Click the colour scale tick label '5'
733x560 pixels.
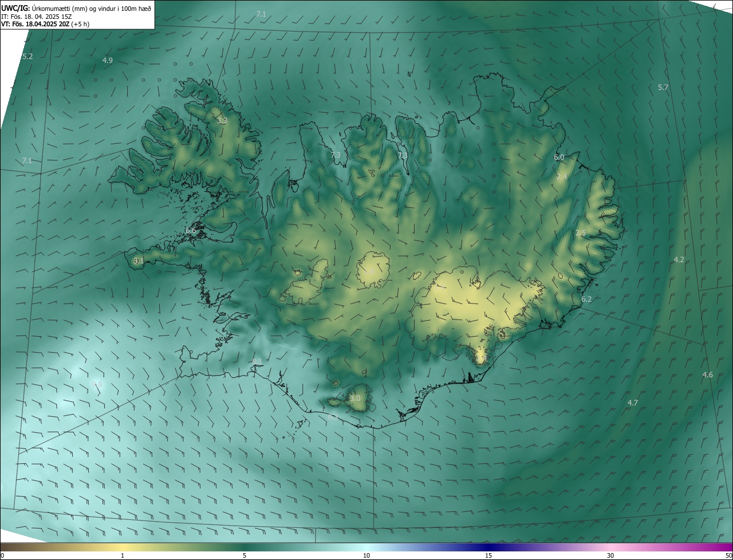coord(245,556)
